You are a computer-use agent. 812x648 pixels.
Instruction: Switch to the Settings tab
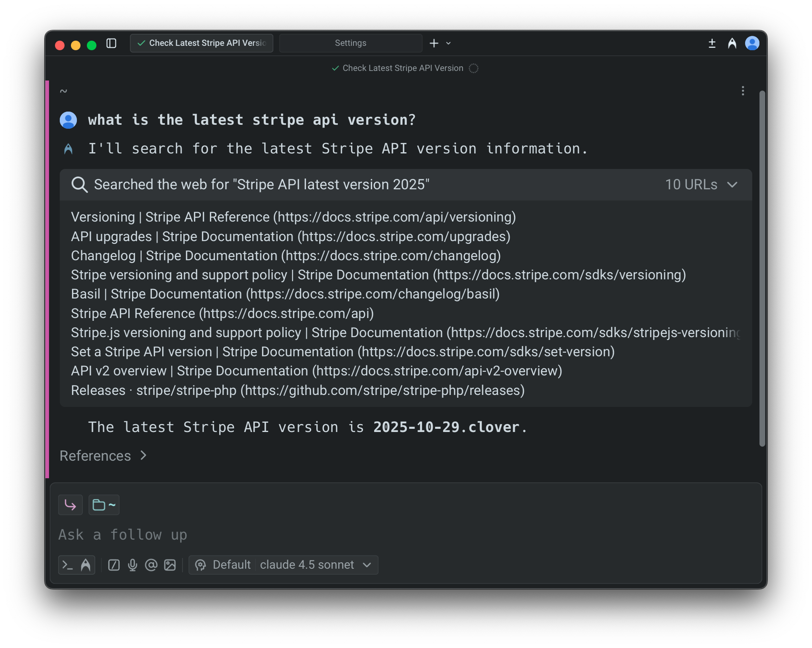[350, 43]
